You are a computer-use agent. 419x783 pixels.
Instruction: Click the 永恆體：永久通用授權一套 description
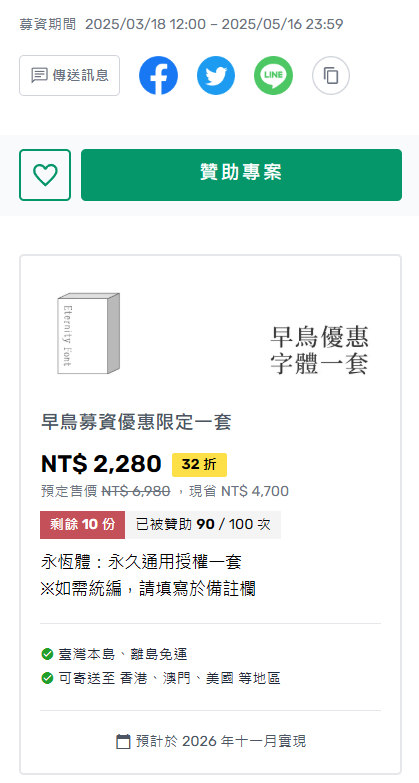(x=141, y=562)
